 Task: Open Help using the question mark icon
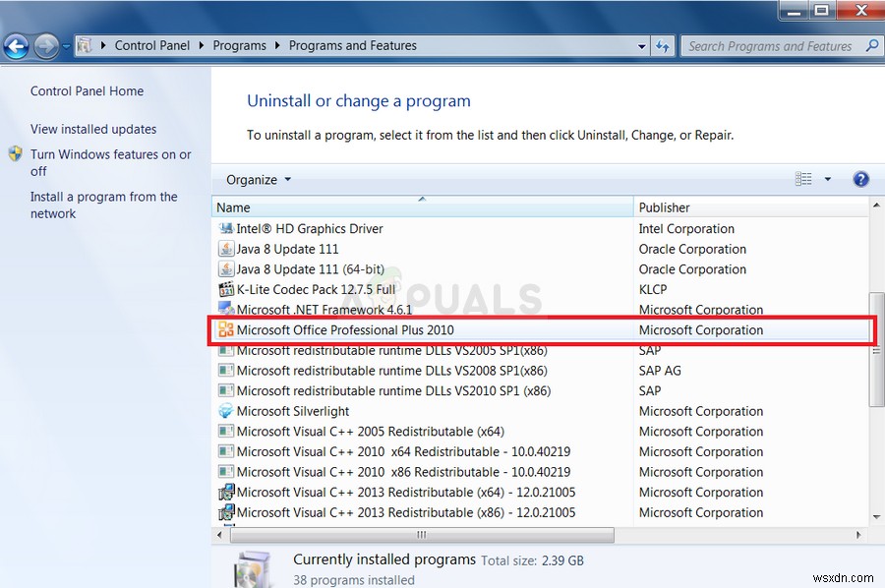coord(861,179)
